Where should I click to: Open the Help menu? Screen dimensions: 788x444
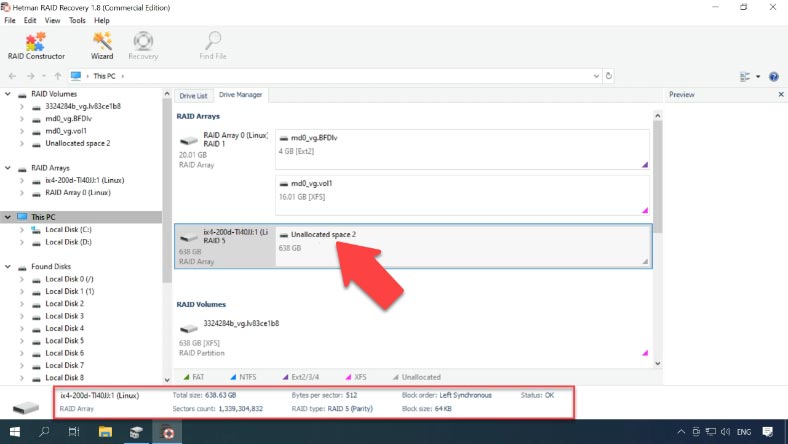pyautogui.click(x=102, y=20)
